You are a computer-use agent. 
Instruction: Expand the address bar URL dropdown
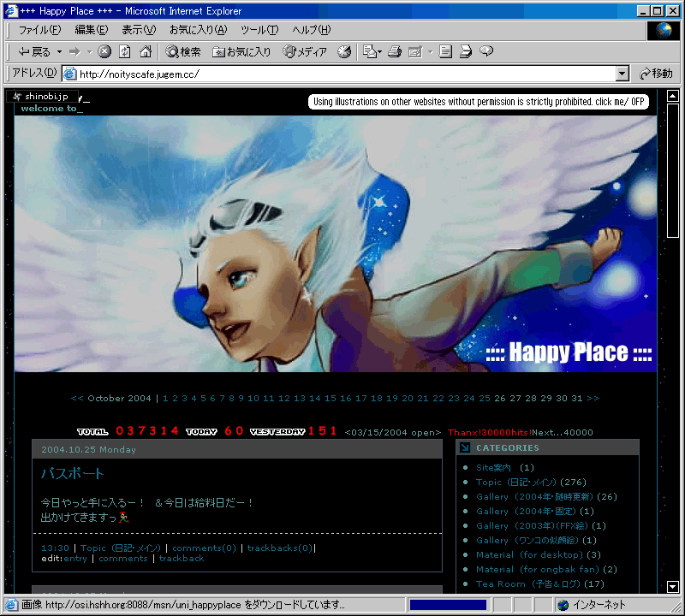point(622,74)
